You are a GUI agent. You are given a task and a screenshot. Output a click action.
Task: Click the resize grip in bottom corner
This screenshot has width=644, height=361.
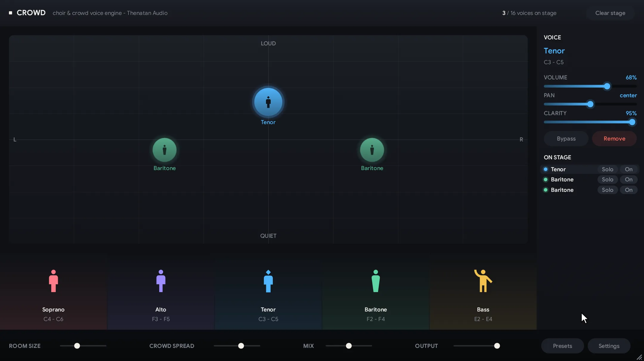[640, 357]
